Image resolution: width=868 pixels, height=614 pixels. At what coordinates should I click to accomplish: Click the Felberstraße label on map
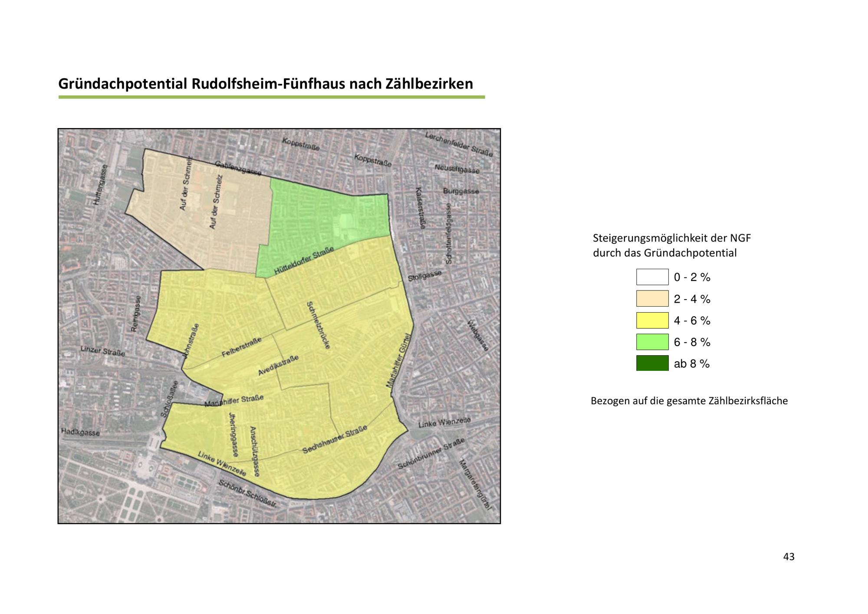coord(242,347)
